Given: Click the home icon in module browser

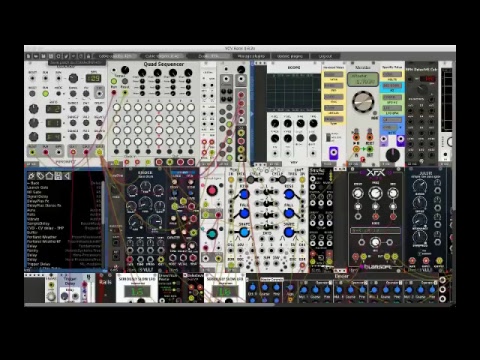Looking at the screenshot, I should point(49,176).
